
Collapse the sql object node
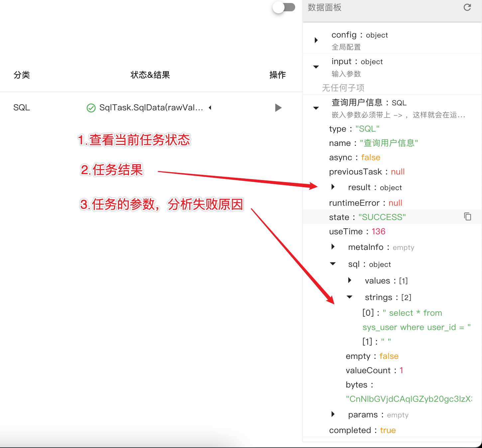pyautogui.click(x=333, y=264)
